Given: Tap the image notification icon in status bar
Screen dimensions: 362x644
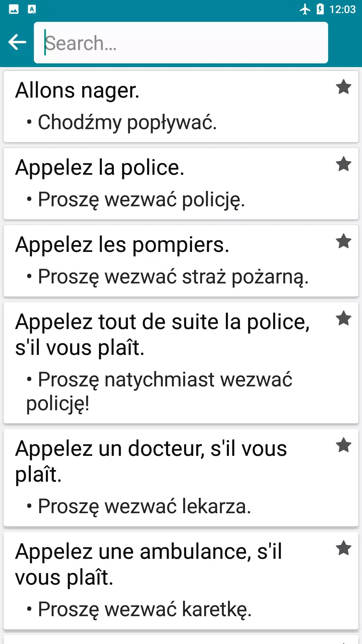Looking at the screenshot, I should click(x=14, y=9).
